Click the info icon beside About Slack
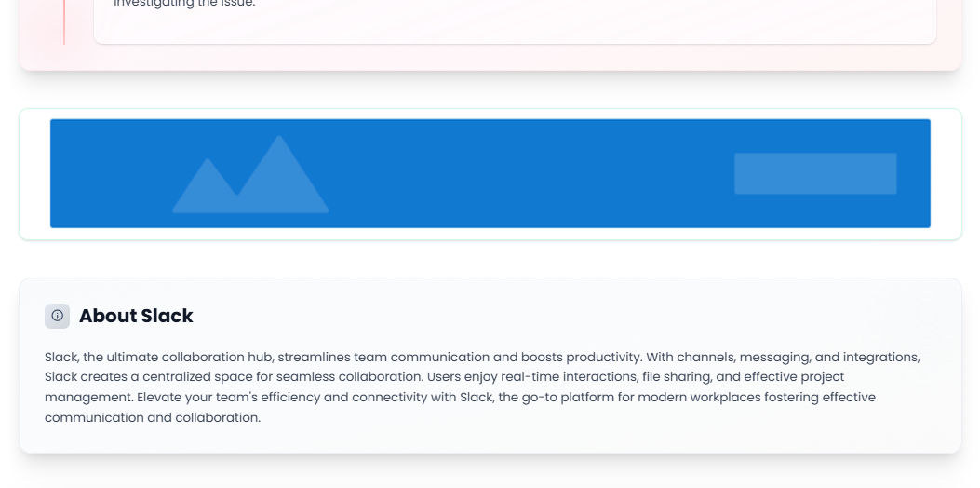This screenshot has height=488, width=980. (57, 316)
